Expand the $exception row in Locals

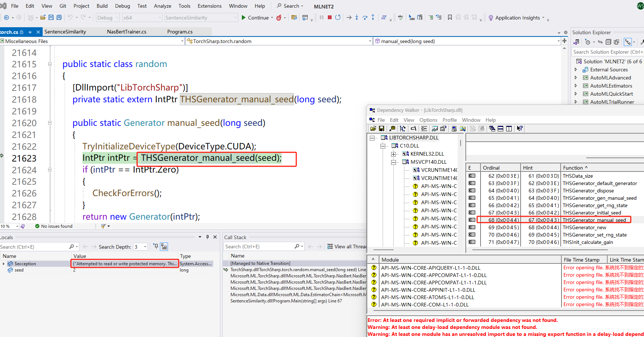coord(4,264)
